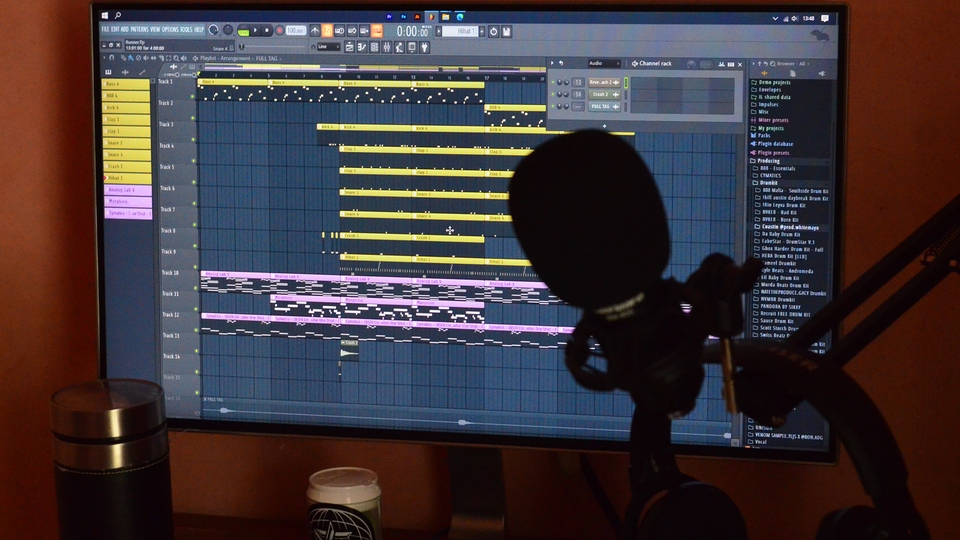Open the plugin picker plug icon
Image resolution: width=960 pixels, height=540 pixels.
click(424, 47)
